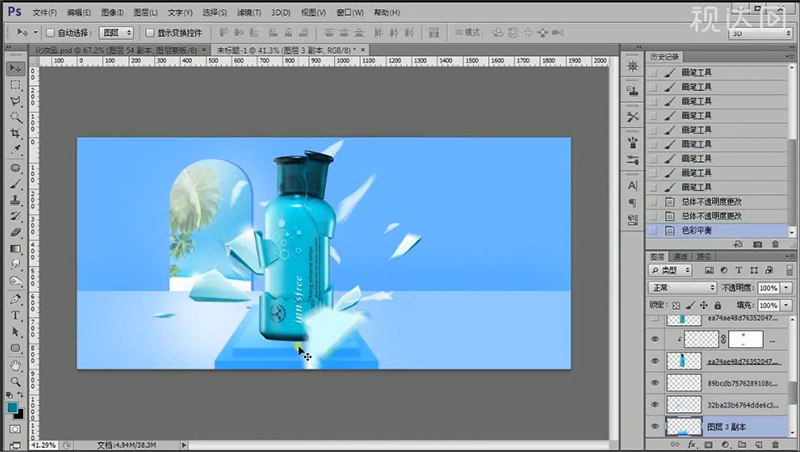Create new snapshot in History panel
Image resolution: width=800 pixels, height=452 pixels.
tap(758, 244)
